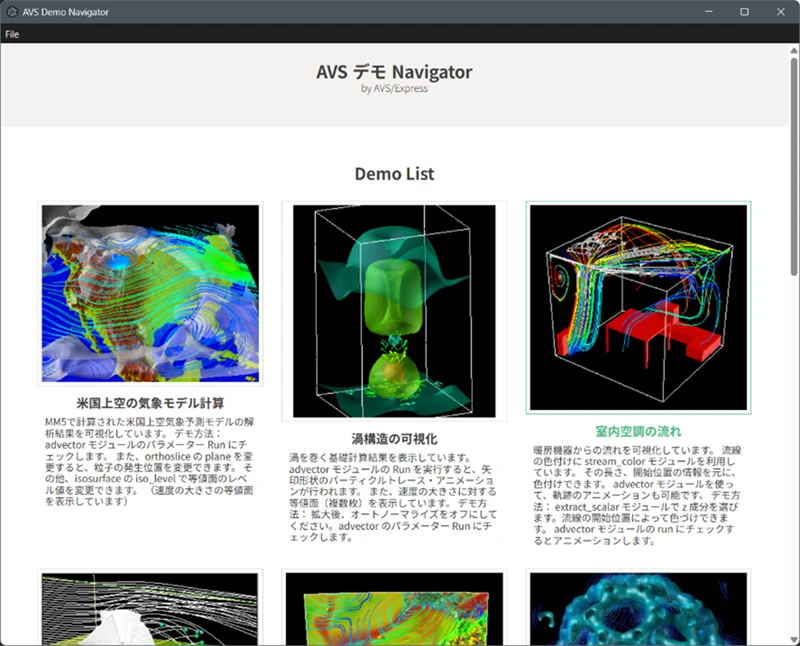Open the vortex structure demo thumbnail
The image size is (800, 646).
click(394, 311)
